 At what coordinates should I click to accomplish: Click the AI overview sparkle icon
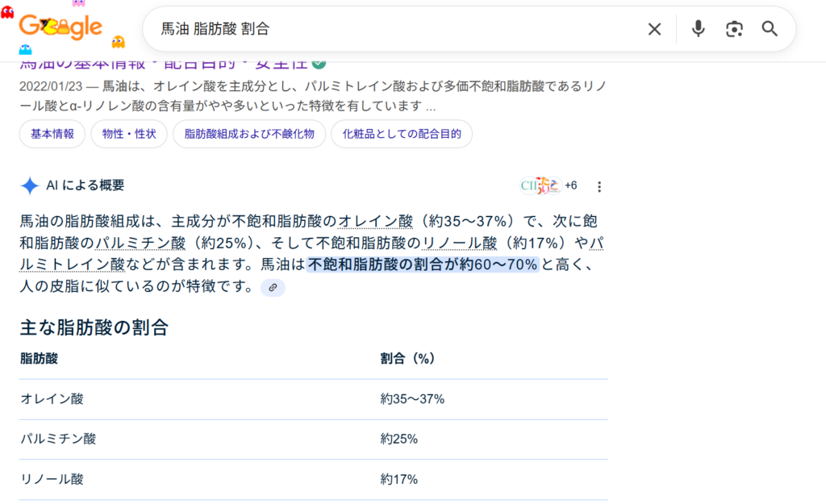click(30, 185)
